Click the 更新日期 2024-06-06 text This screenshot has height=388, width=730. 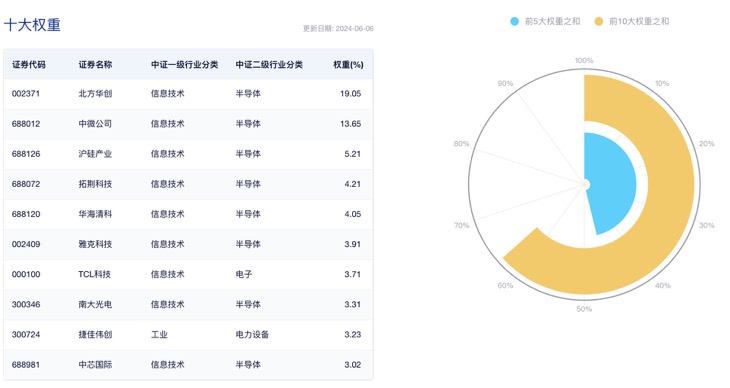click(338, 28)
